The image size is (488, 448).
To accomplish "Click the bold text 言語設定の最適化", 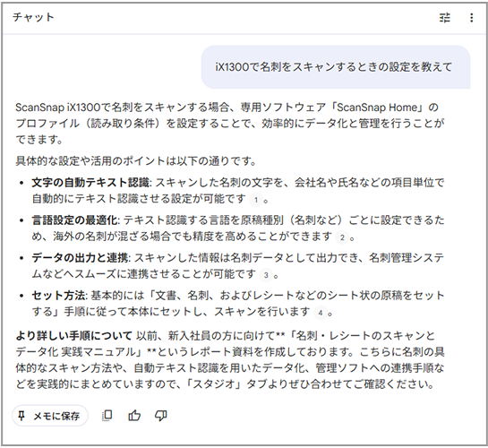I will pos(74,220).
